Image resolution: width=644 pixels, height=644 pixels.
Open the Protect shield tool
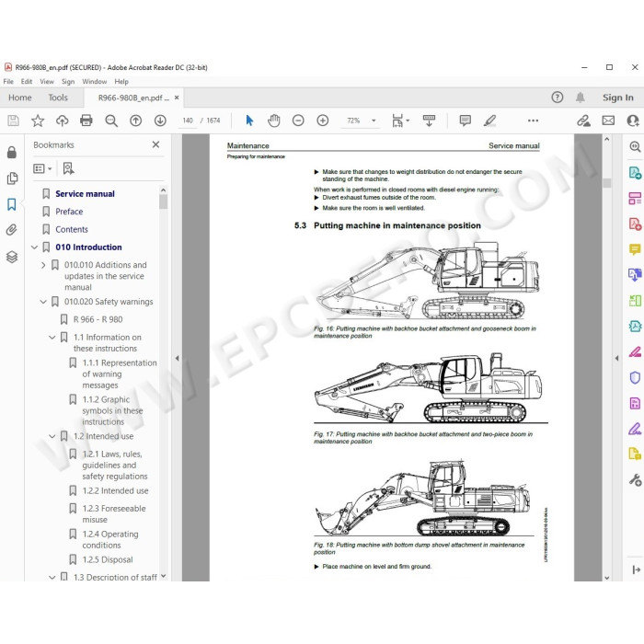635,377
